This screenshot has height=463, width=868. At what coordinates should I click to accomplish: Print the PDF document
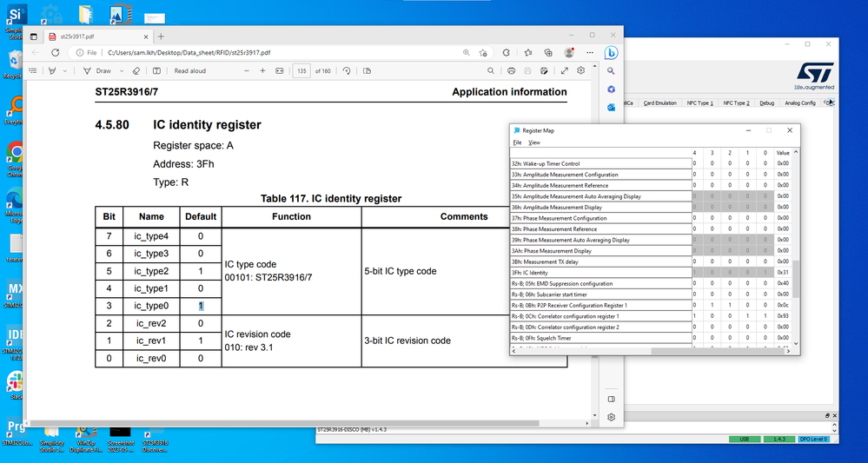pyautogui.click(x=512, y=71)
